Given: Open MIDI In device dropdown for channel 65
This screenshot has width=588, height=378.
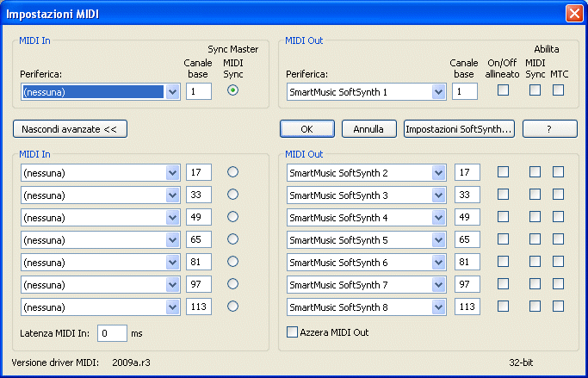Looking at the screenshot, I should click(x=101, y=240).
